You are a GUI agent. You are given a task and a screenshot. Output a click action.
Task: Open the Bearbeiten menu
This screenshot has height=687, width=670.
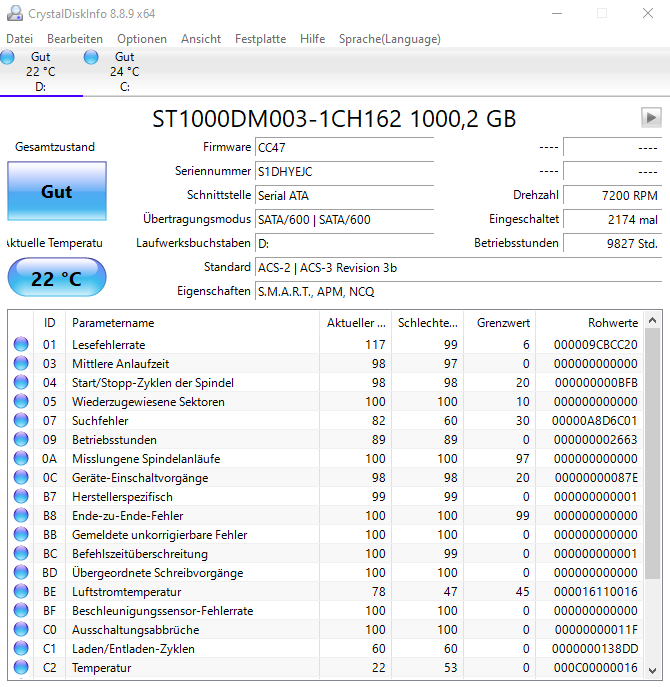click(x=75, y=39)
